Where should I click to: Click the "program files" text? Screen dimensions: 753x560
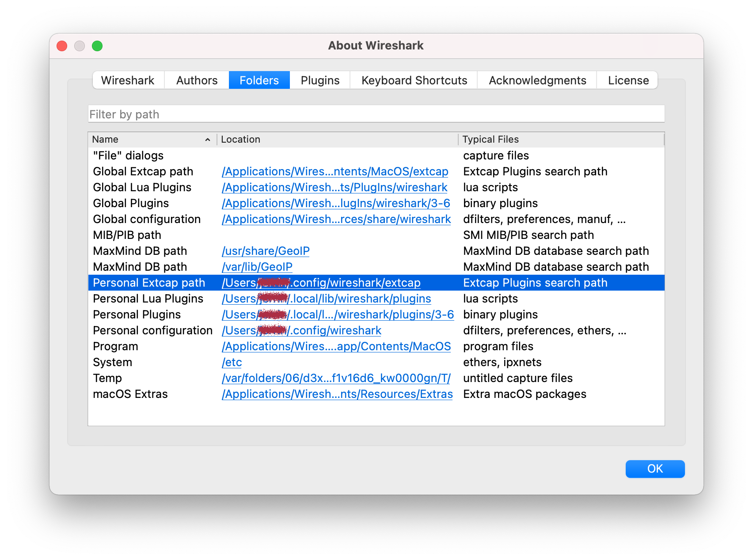pyautogui.click(x=498, y=346)
